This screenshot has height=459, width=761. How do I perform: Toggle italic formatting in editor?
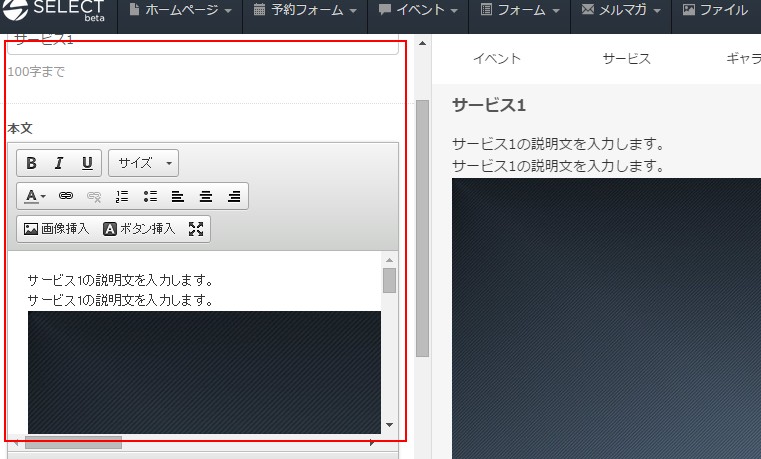59,163
